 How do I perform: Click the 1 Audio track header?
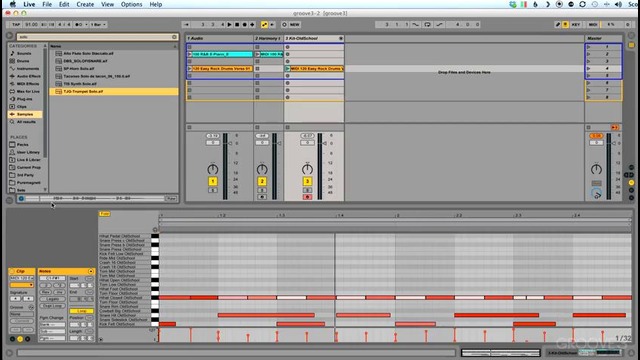(219, 38)
